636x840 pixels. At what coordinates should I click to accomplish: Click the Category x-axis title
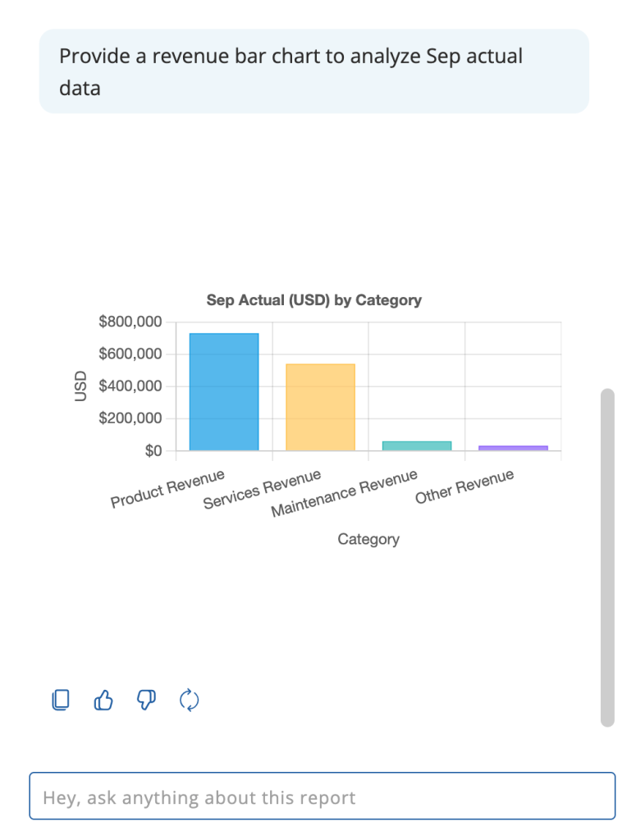[x=368, y=539]
